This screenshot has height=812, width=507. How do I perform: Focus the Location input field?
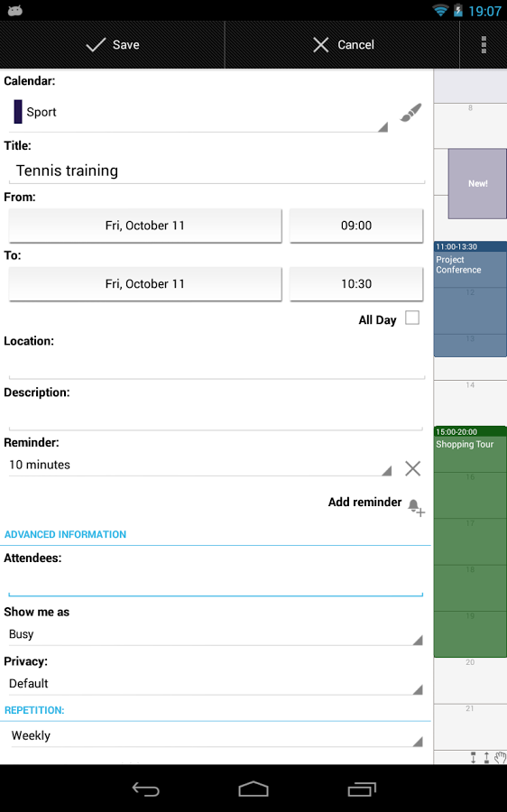217,365
